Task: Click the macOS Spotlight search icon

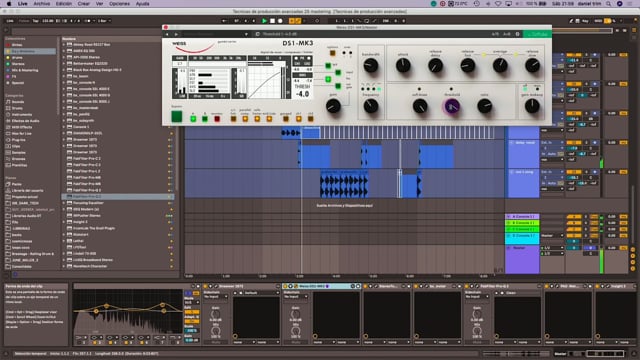Action: (x=608, y=4)
